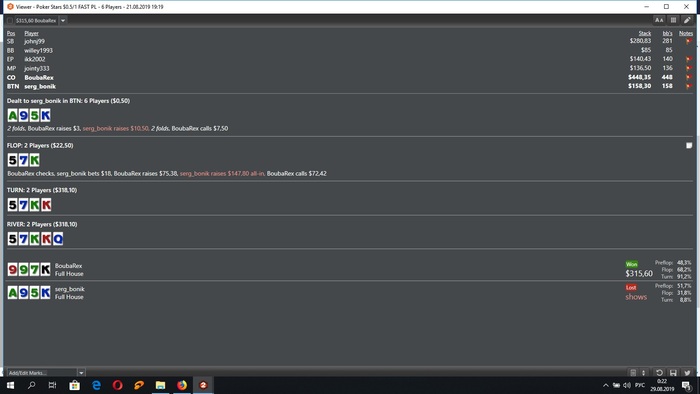Click the green Won badge
The image size is (700, 394).
pos(631,264)
